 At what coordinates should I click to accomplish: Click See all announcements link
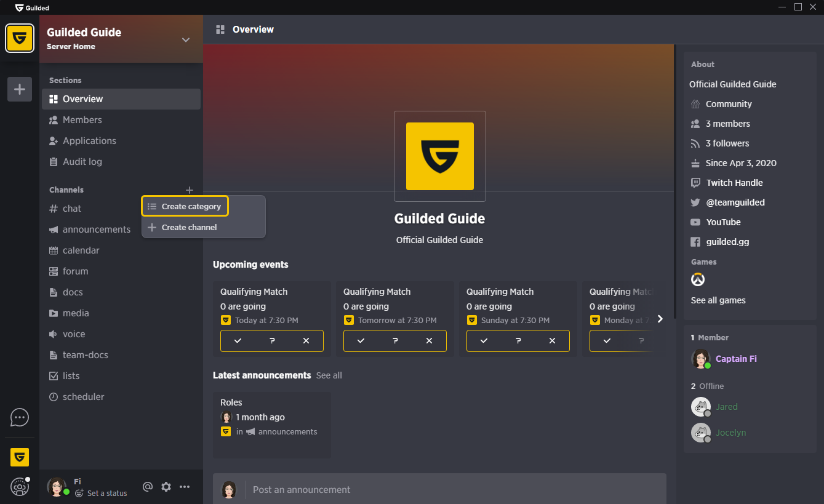point(329,375)
